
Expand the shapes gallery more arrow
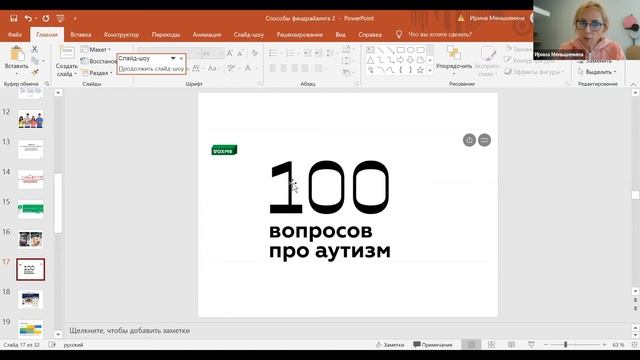tap(430, 70)
